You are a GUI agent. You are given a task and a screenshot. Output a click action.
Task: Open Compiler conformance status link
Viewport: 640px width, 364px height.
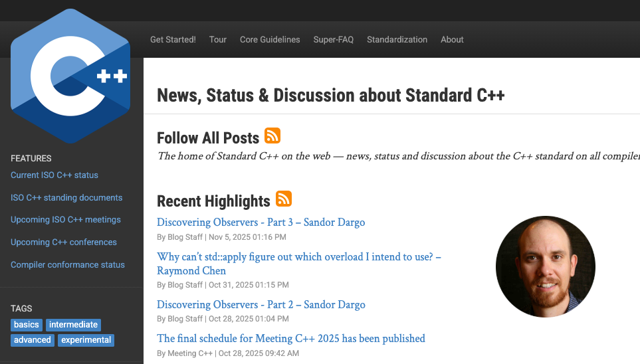(x=68, y=265)
